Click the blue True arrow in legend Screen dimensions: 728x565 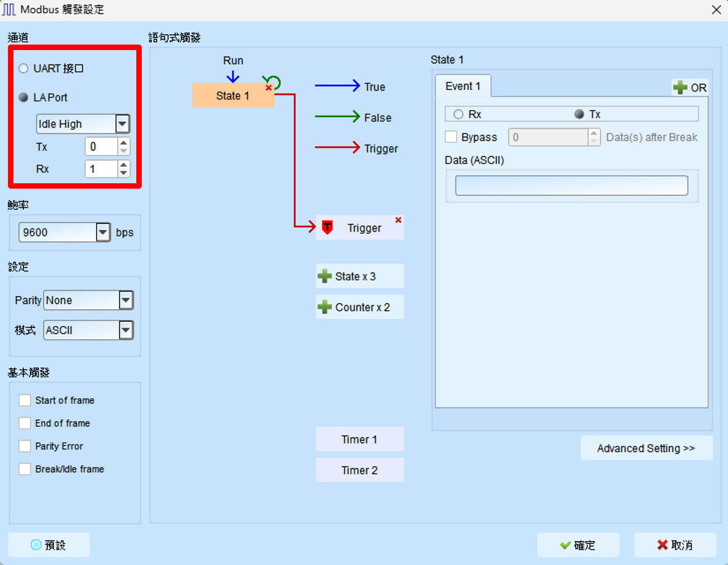point(337,86)
